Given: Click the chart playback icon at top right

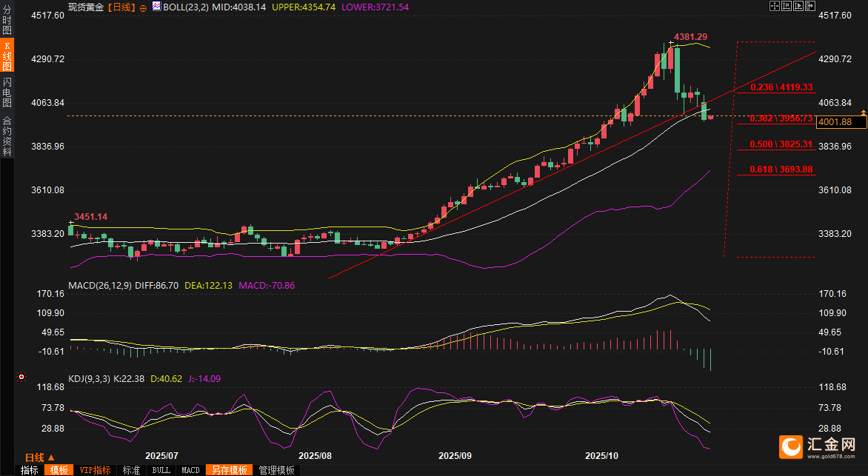Looking at the screenshot, I should (x=799, y=6).
